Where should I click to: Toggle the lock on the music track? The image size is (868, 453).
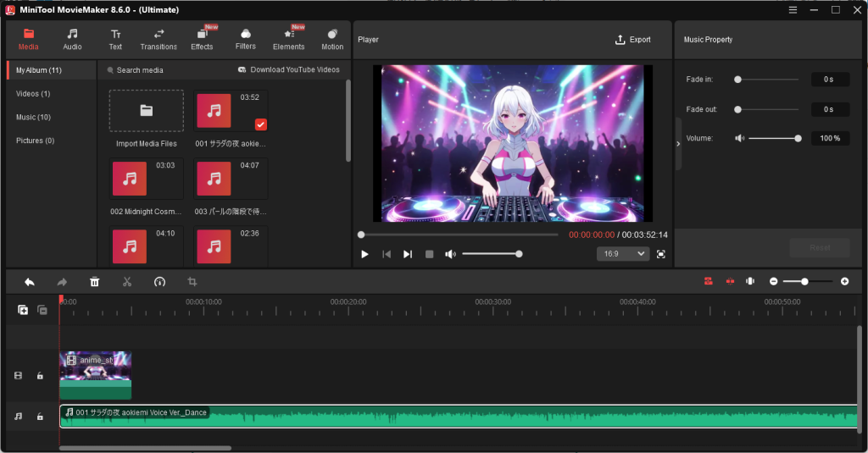pyautogui.click(x=40, y=417)
